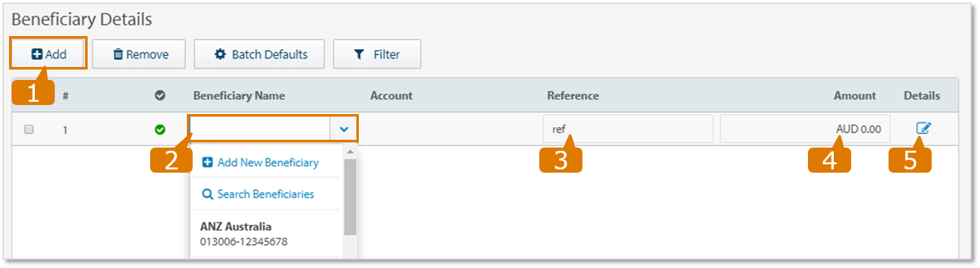This screenshot has height=268, width=980.
Task: Open Batch Defaults settings
Action: pyautogui.click(x=261, y=54)
